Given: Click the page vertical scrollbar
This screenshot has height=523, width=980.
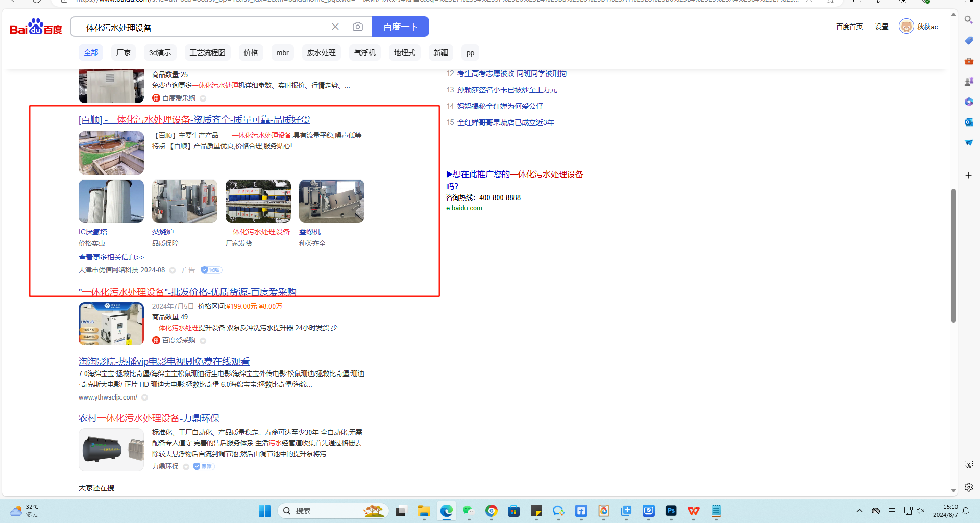Looking at the screenshot, I should pyautogui.click(x=953, y=255).
